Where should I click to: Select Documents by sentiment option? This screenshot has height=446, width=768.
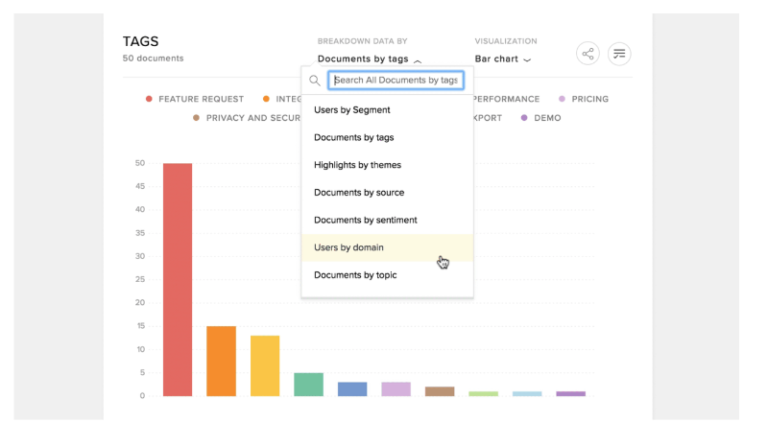pyautogui.click(x=365, y=220)
